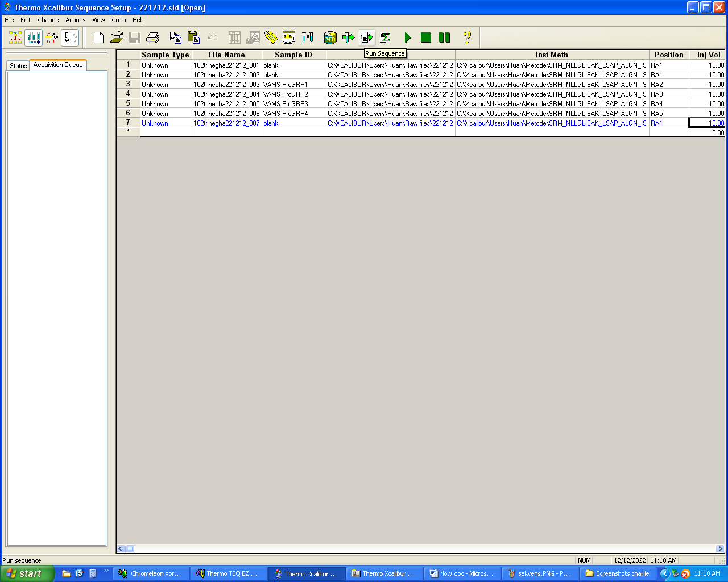This screenshot has width=728, height=582.
Task: Click the File Name column header
Action: [226, 55]
